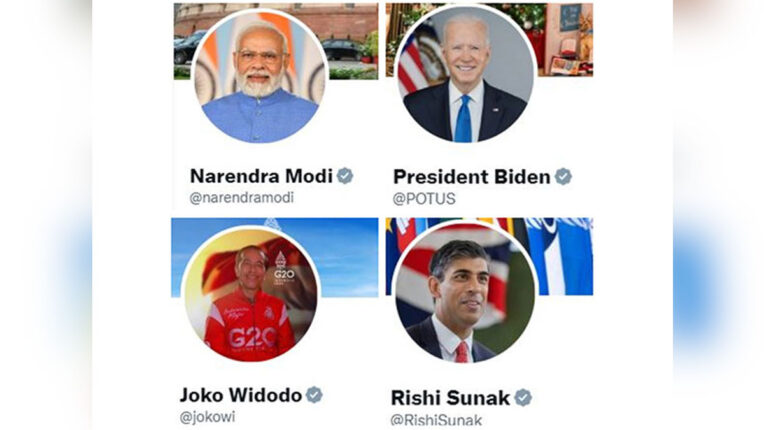Viewport: 764px width, 430px height.
Task: Select the @RishiSunak handle
Action: point(437,420)
